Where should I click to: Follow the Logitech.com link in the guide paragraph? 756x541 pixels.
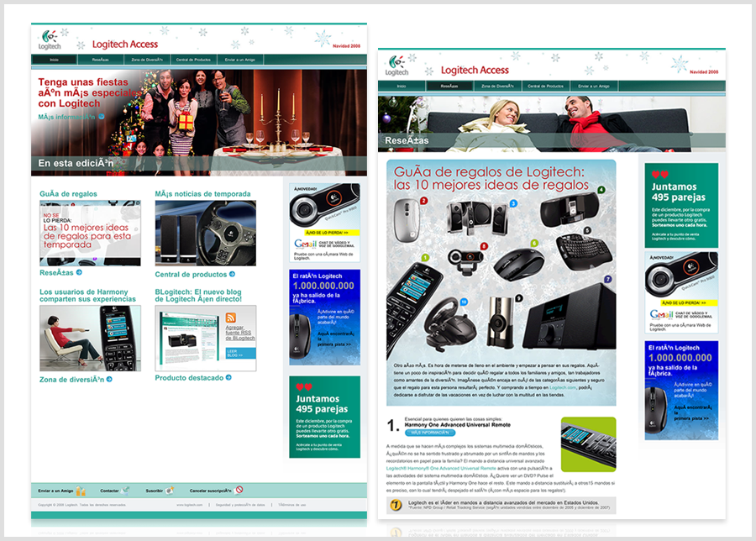(562, 387)
